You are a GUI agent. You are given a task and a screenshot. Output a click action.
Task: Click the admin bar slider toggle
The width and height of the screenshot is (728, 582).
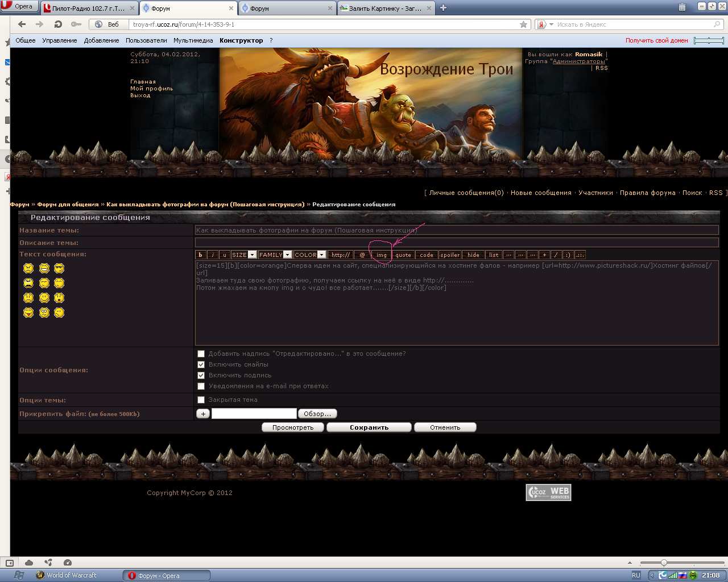tap(709, 40)
